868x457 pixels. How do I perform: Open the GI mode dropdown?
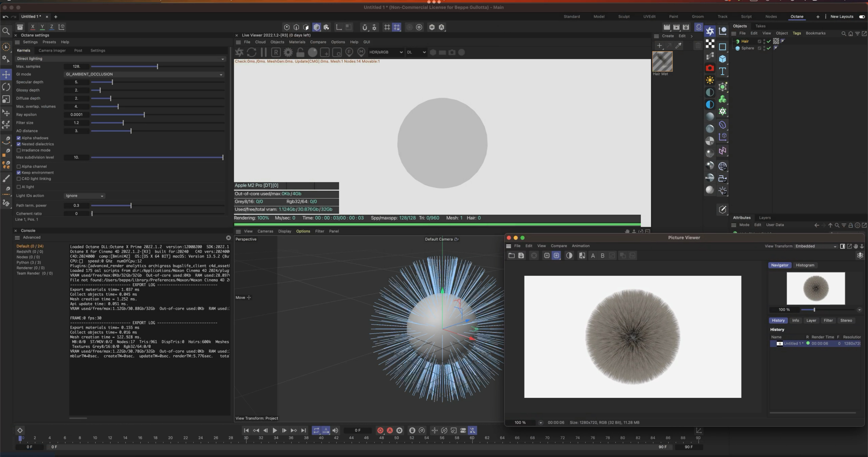[x=144, y=74]
